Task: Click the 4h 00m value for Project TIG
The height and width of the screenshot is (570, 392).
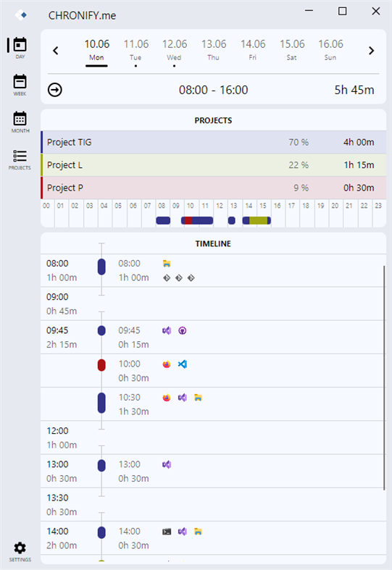Action: coord(359,142)
